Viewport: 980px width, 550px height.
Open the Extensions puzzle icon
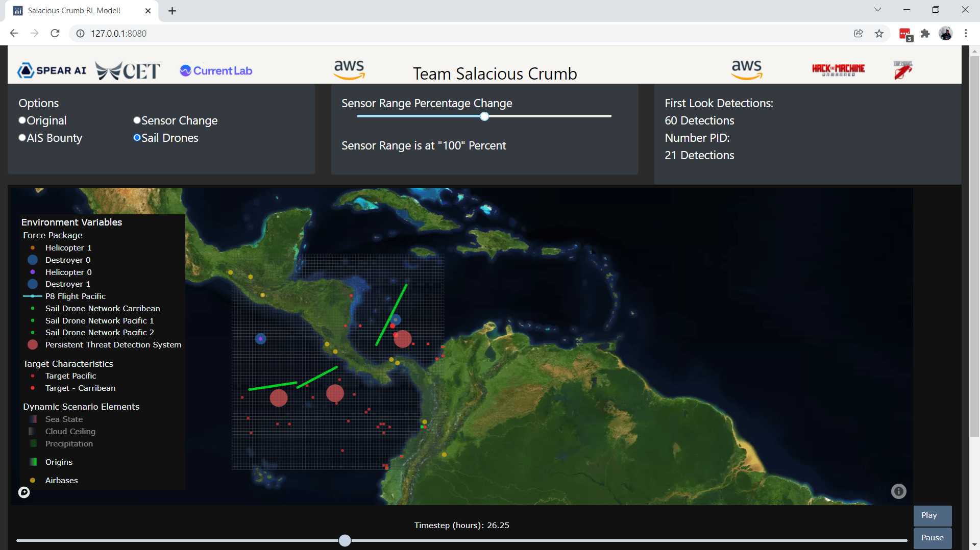click(925, 34)
